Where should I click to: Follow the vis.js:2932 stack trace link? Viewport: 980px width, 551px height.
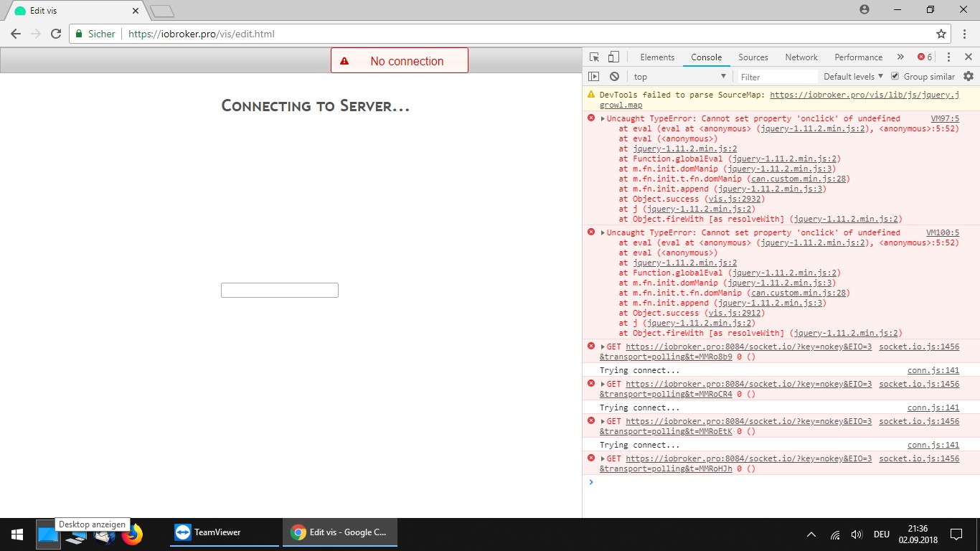[x=735, y=199]
